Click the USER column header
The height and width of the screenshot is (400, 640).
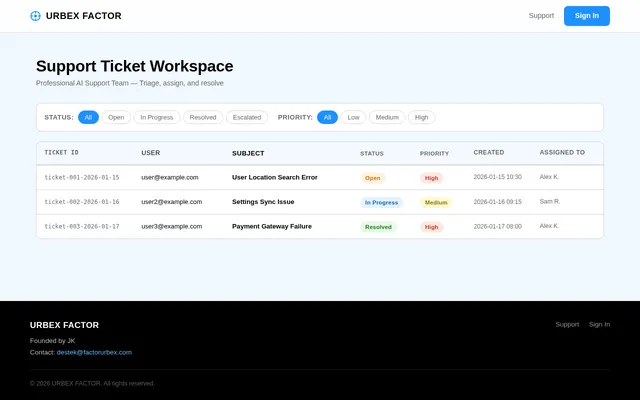click(151, 153)
